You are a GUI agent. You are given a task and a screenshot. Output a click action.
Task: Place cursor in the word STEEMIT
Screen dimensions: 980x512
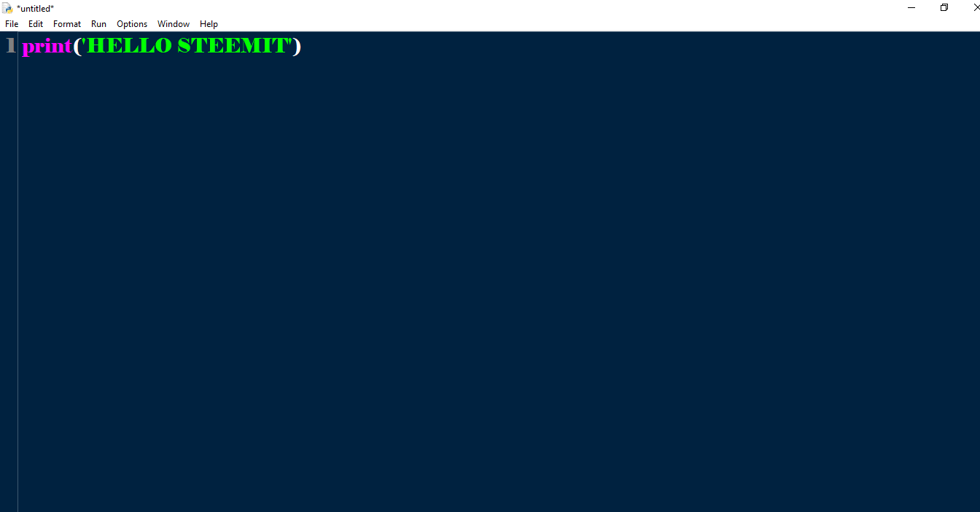pyautogui.click(x=233, y=45)
